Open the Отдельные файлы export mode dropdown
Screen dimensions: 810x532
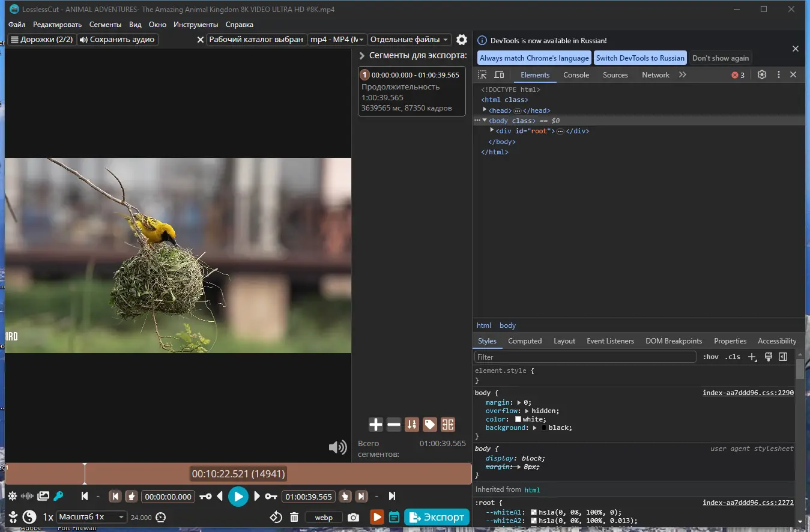[x=410, y=40]
